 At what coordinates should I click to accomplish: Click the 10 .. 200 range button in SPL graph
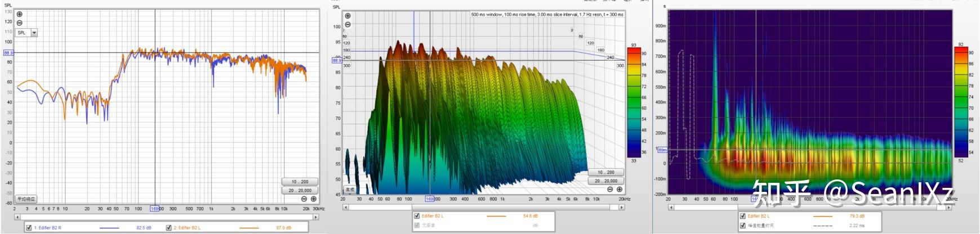click(x=300, y=182)
